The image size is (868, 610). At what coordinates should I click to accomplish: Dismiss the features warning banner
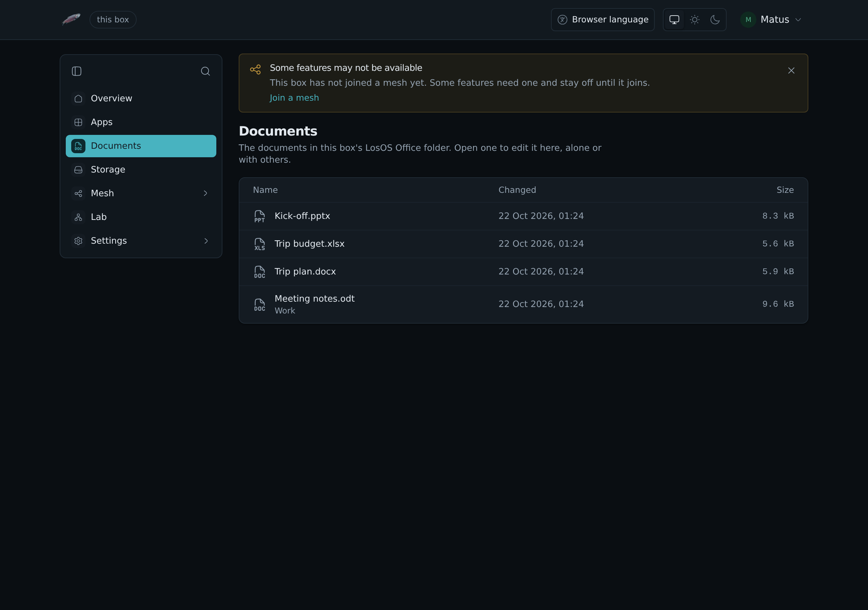791,71
